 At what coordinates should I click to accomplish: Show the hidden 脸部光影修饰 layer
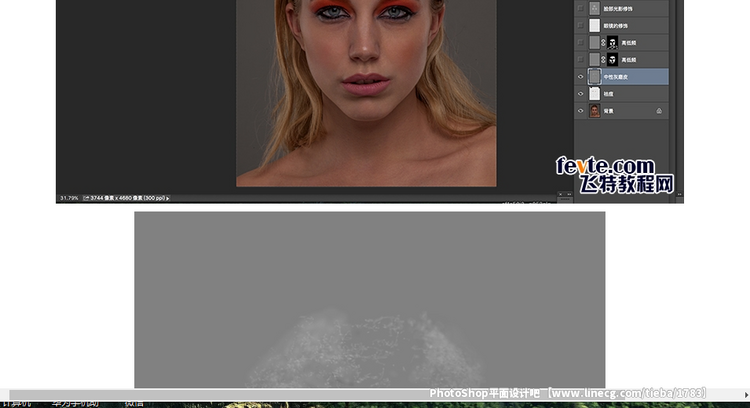(581, 9)
